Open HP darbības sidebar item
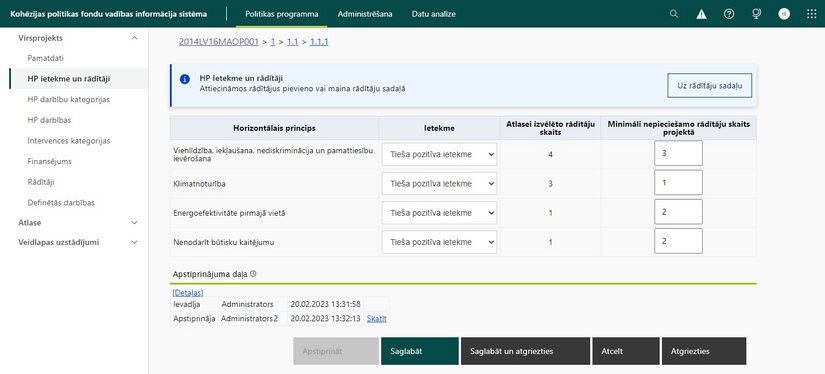This screenshot has width=825, height=374. tap(49, 120)
